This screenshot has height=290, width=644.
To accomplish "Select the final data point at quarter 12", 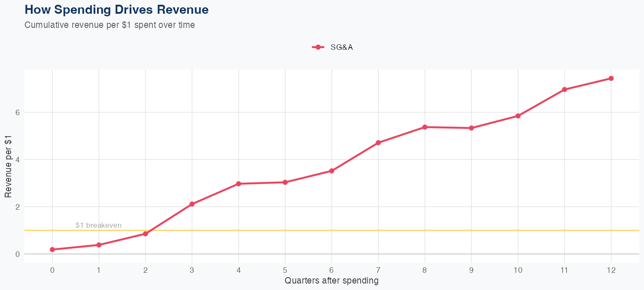I will click(x=611, y=78).
